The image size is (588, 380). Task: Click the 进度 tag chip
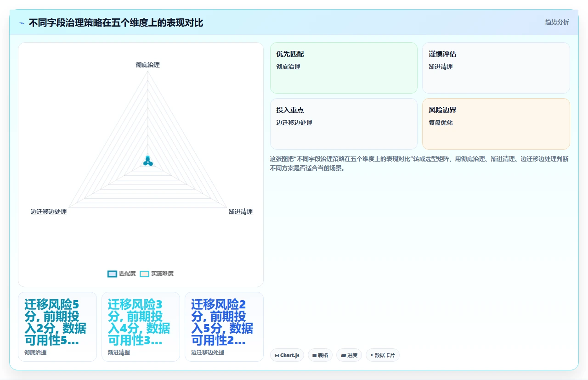pos(349,355)
